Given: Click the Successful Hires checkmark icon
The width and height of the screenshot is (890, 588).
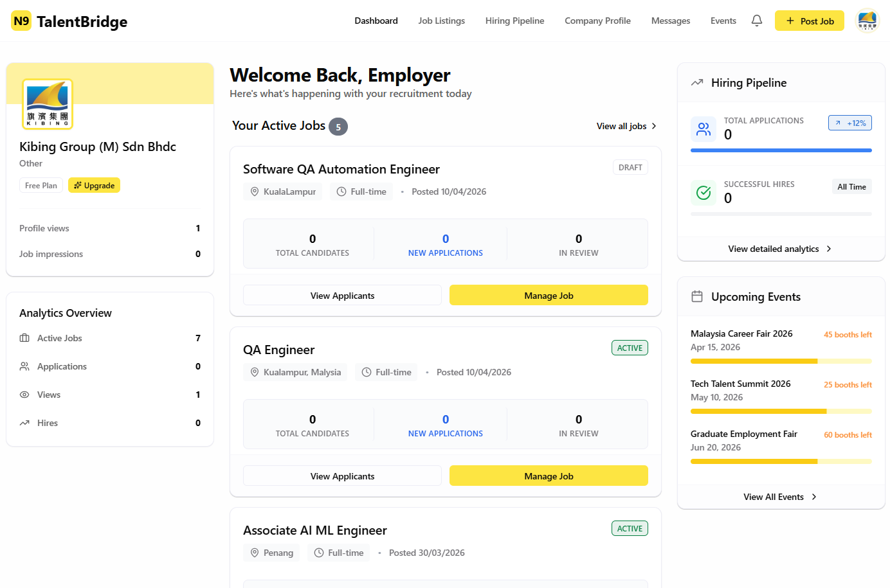Looking at the screenshot, I should pos(704,193).
